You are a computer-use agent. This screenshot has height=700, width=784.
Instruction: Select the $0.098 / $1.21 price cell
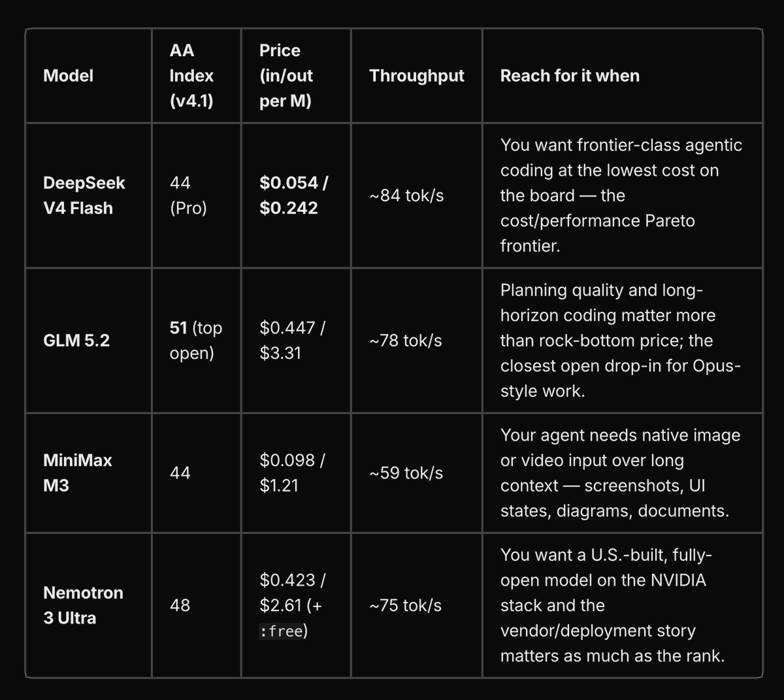(292, 473)
